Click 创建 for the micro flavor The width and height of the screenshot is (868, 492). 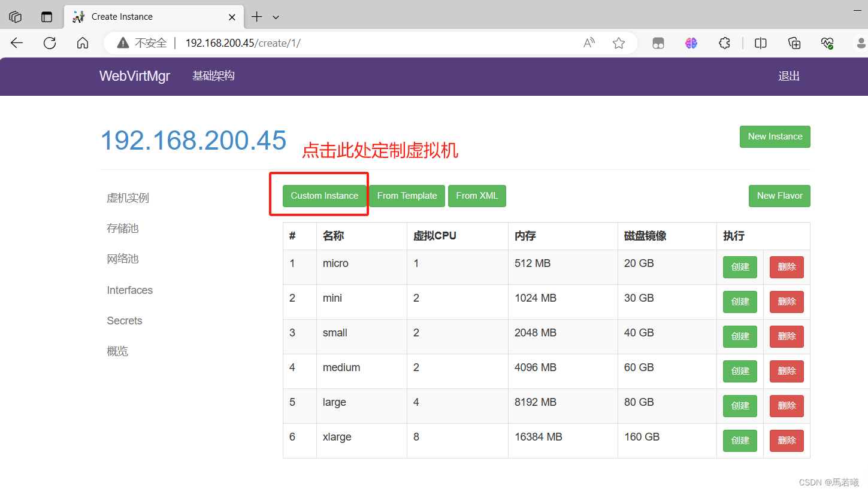740,267
